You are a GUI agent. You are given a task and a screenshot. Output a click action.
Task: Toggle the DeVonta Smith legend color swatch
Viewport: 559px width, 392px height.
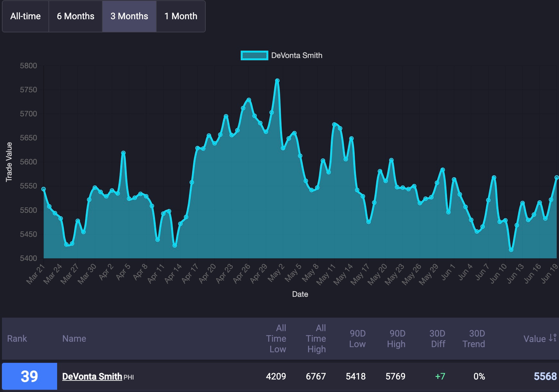[x=254, y=55]
